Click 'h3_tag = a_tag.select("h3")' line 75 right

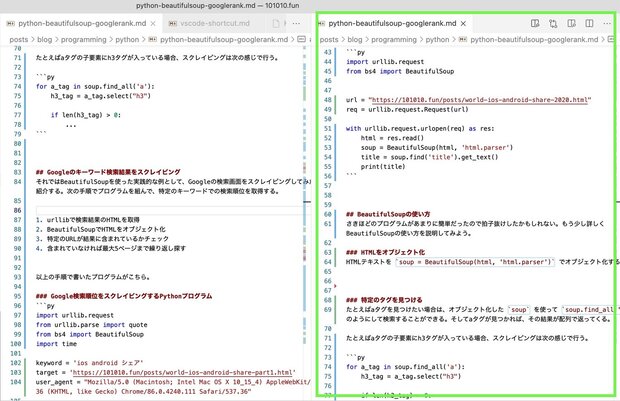pos(411,376)
